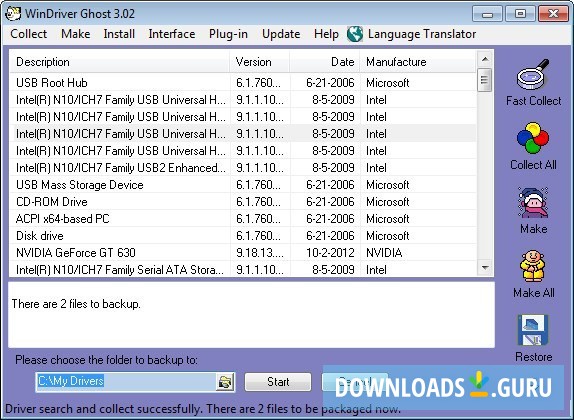The image size is (574, 420).
Task: Click the C:\My Drivers folder path field
Action: click(127, 382)
